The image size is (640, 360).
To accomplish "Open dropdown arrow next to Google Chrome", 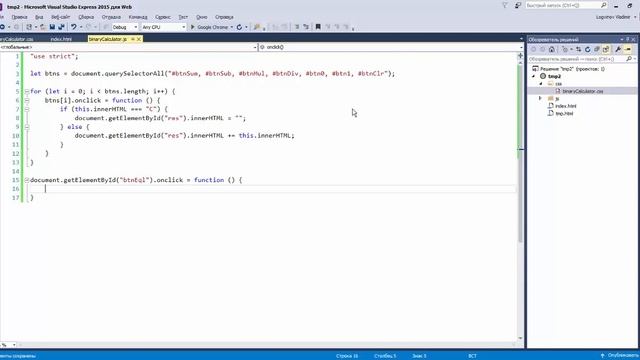I will tap(231, 27).
